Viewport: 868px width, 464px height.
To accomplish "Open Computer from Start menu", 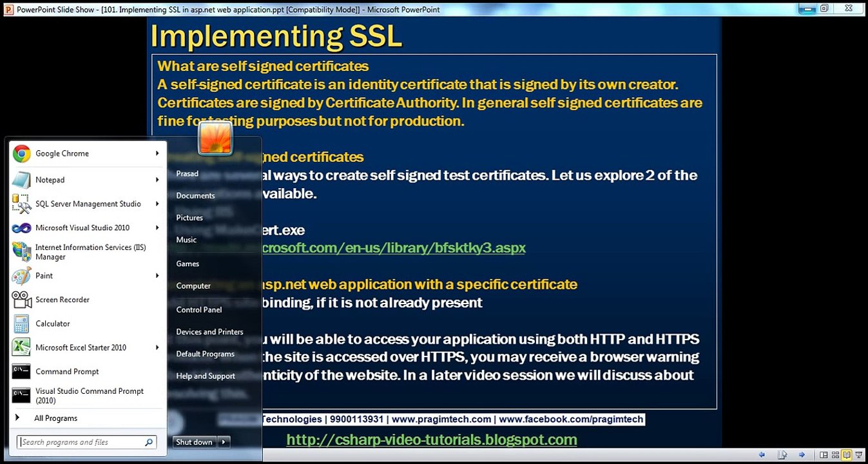I will tap(193, 285).
